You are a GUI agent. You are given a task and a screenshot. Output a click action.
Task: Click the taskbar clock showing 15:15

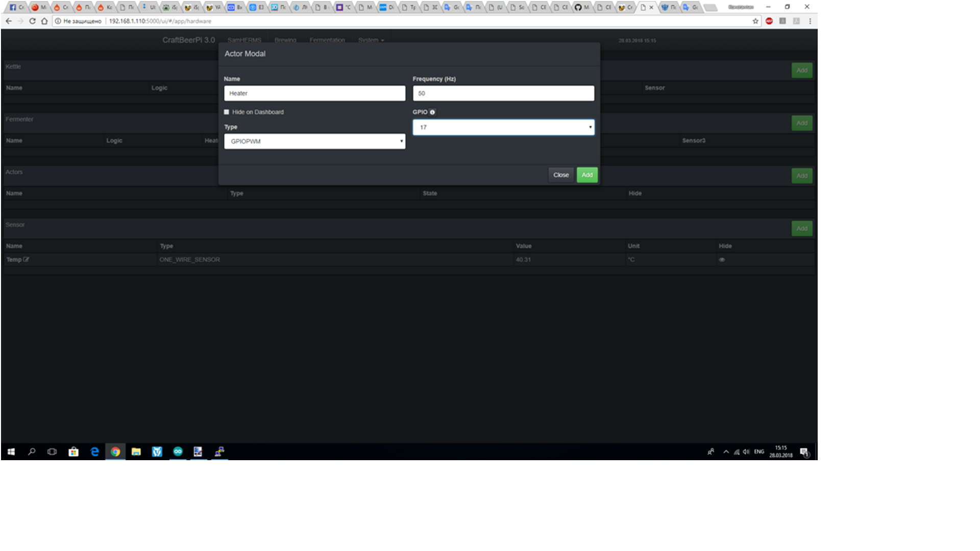(x=781, y=452)
